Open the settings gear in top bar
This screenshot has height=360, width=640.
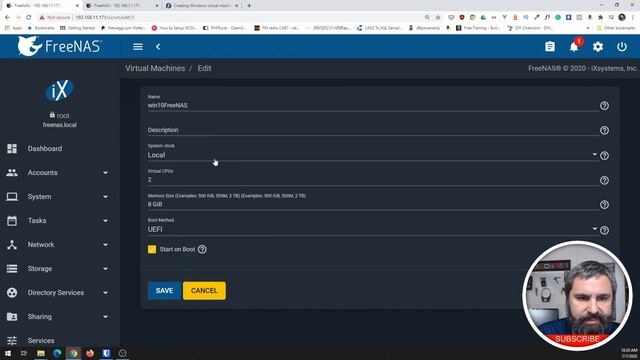[598, 47]
